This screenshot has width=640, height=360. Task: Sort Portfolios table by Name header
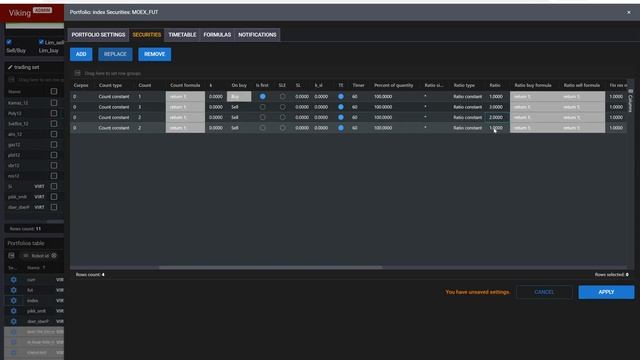point(33,268)
